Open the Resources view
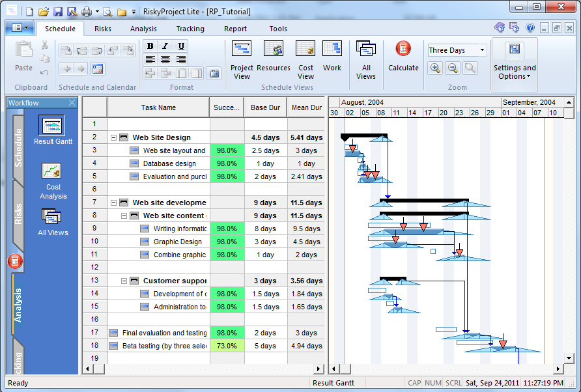581x392 pixels. click(274, 56)
